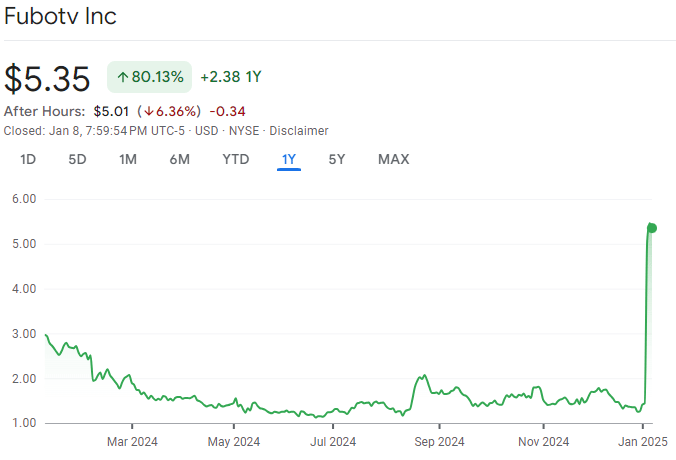This screenshot has width=676, height=460.
Task: Click the Mar 2024 axis label
Action: 132,442
